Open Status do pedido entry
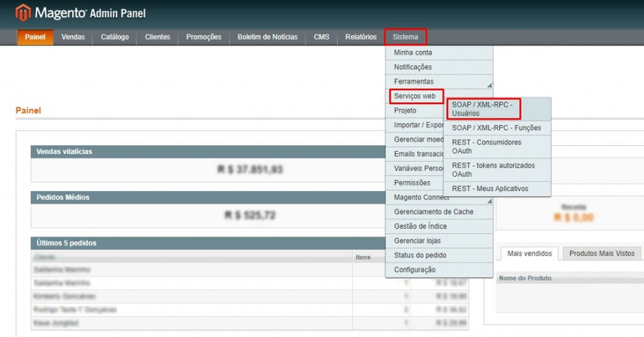Viewport: 644px width, 337px height. (439, 256)
